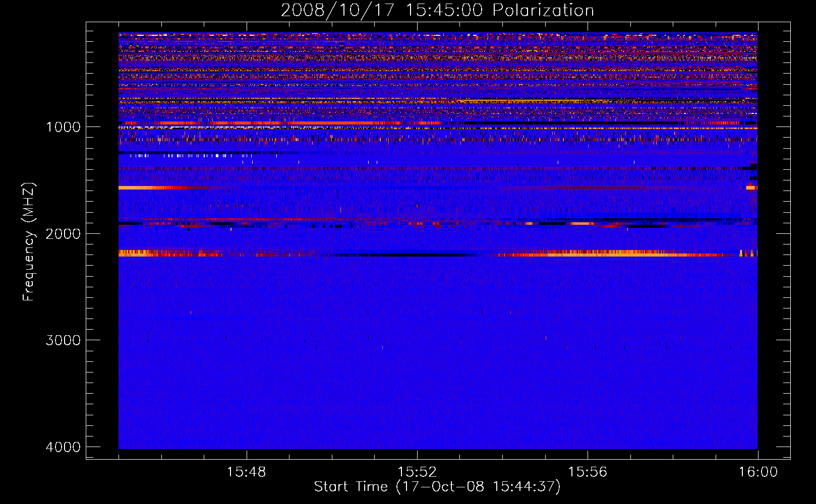The height and width of the screenshot is (504, 816).
Task: Click the "15:56" time tick label
Action: (x=588, y=472)
